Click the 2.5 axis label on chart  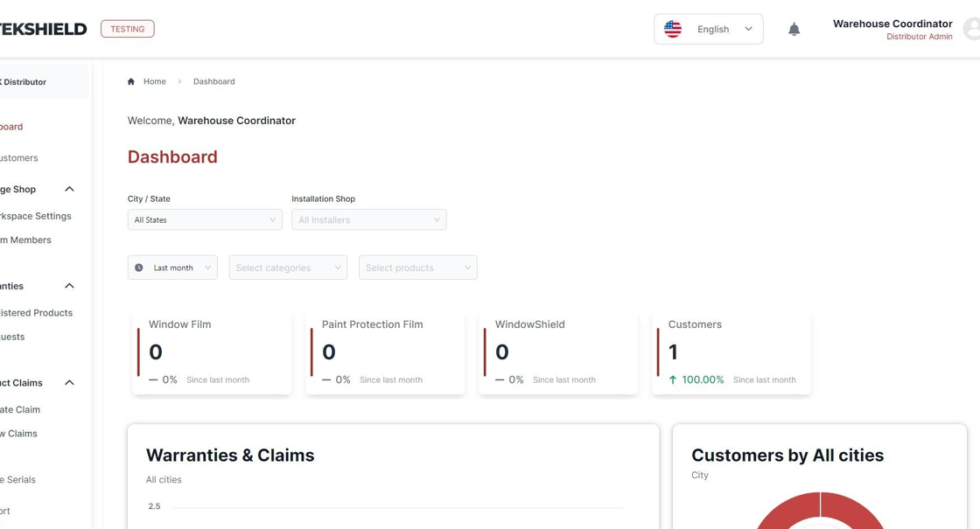coord(154,506)
